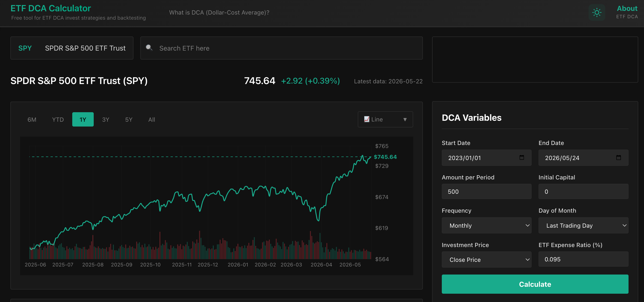Screen dimensions: 644x302
Task: Focus the Start Date field 2023/01/01
Action: coord(486,158)
